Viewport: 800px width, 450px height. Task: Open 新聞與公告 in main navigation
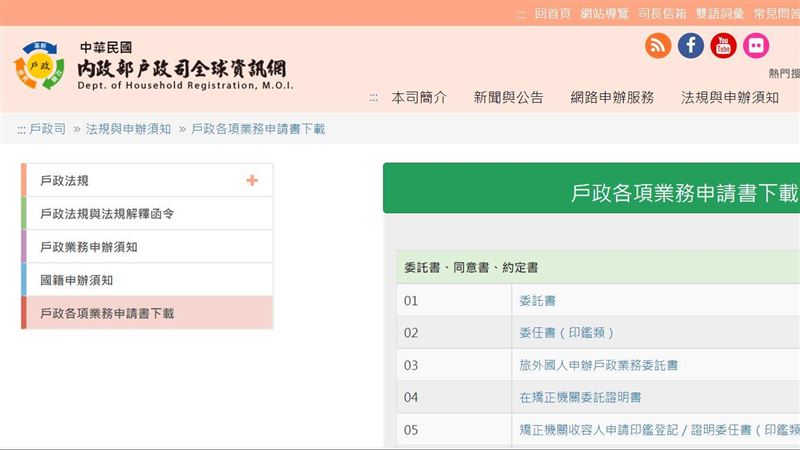click(x=508, y=97)
